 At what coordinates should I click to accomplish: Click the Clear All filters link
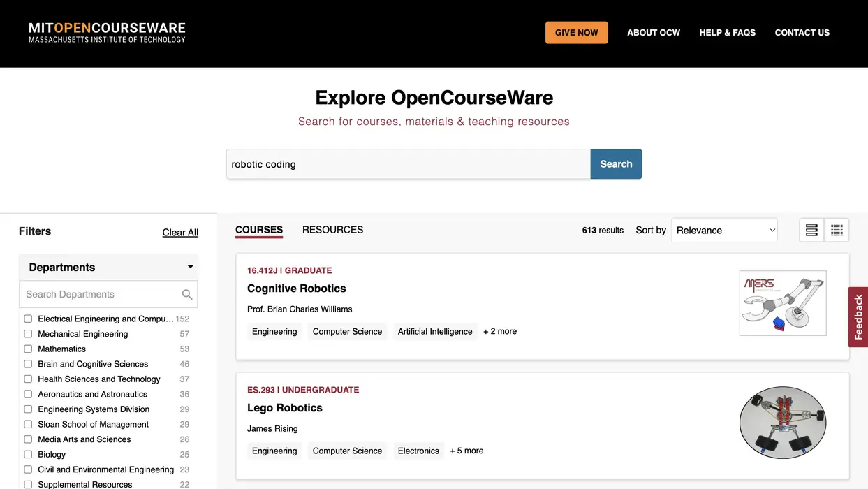(180, 233)
